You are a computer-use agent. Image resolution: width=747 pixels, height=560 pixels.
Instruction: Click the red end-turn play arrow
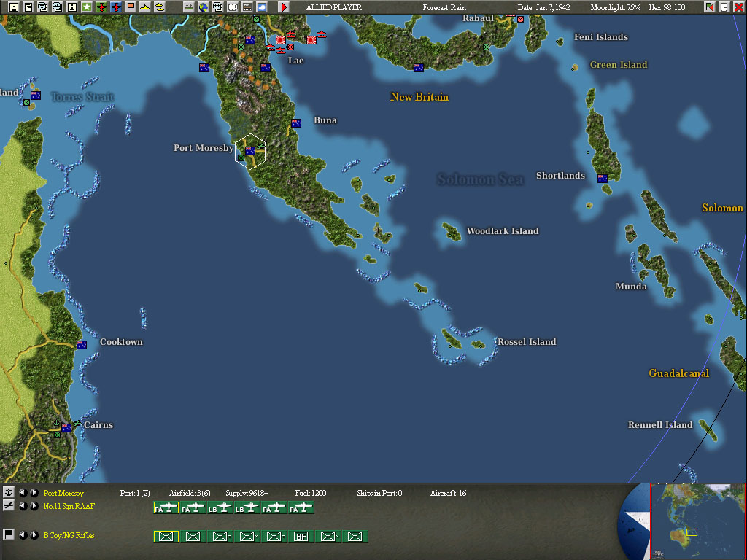point(284,7)
